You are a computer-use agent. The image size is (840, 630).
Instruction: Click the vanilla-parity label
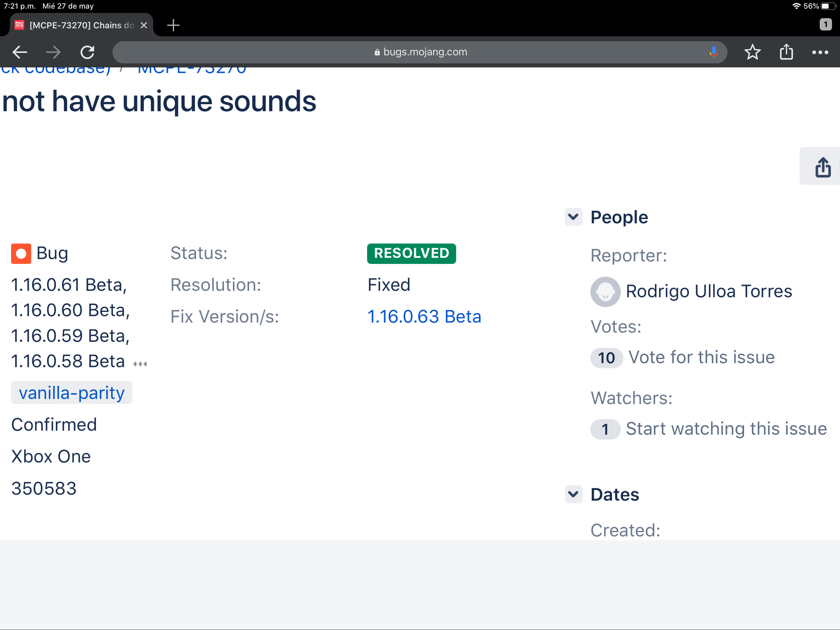pos(71,393)
